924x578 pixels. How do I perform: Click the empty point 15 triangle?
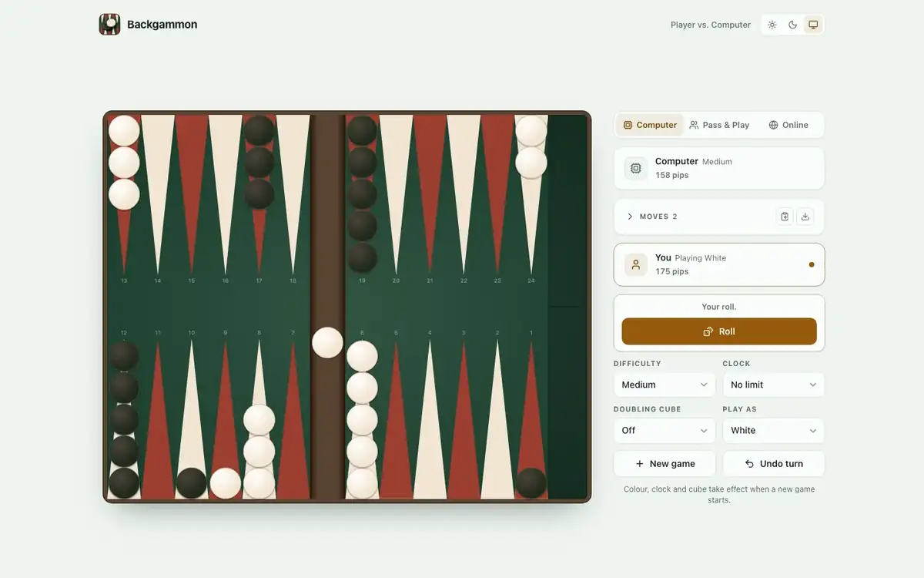(x=192, y=194)
